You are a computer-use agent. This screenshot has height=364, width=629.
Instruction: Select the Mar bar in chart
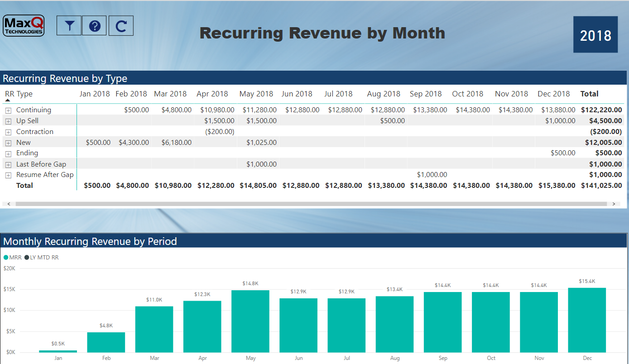click(154, 329)
